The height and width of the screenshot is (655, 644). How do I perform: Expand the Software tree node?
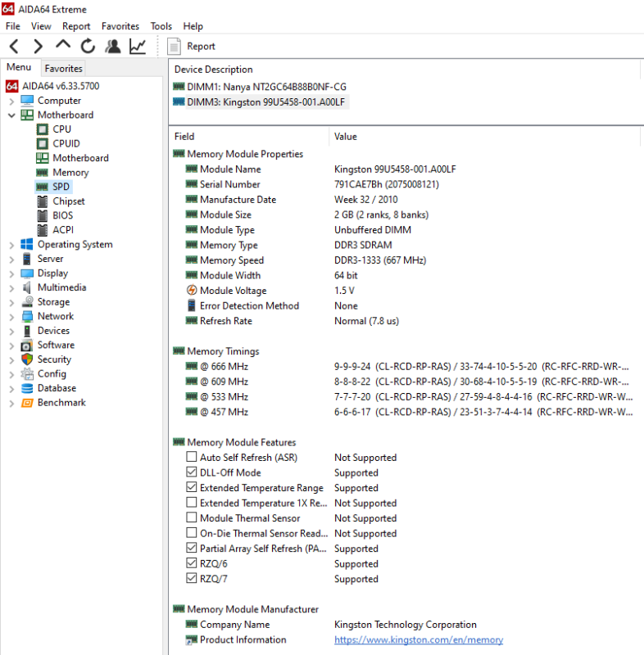click(x=11, y=346)
